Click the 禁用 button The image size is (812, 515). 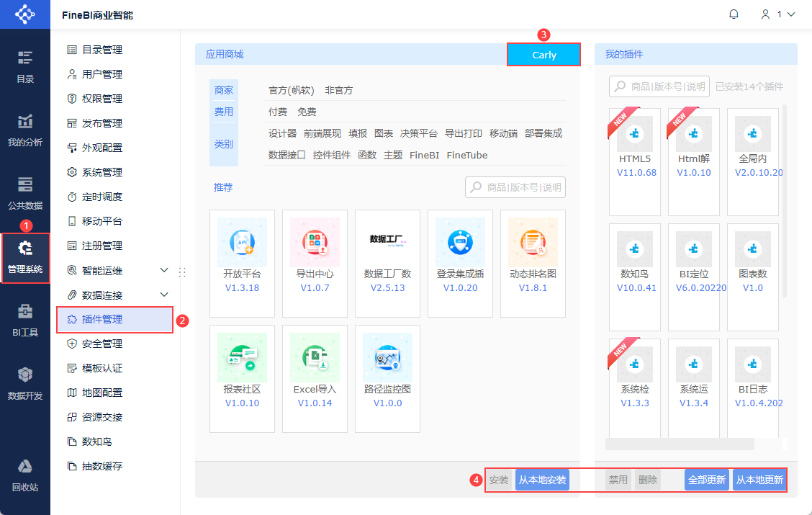pyautogui.click(x=618, y=480)
